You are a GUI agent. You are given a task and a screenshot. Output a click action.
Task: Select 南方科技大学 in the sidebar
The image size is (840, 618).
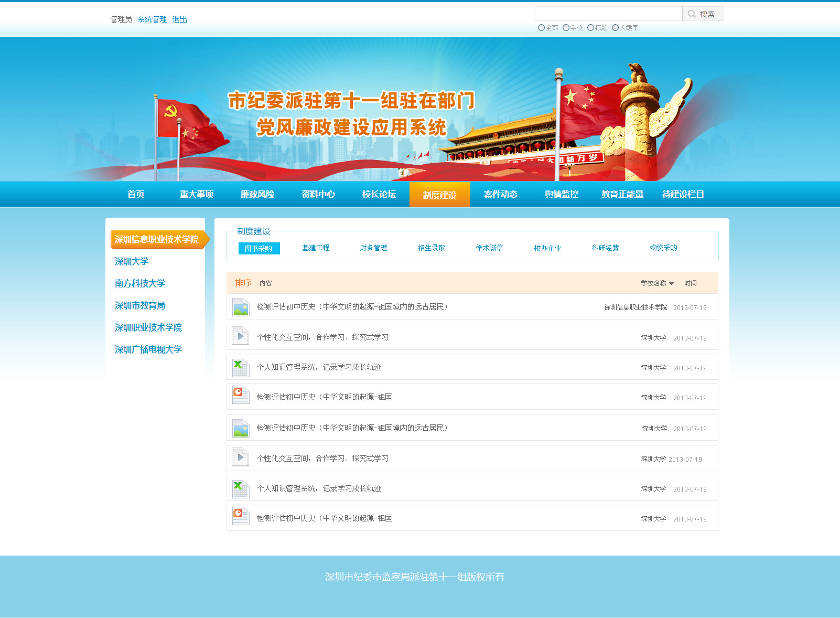[x=140, y=283]
